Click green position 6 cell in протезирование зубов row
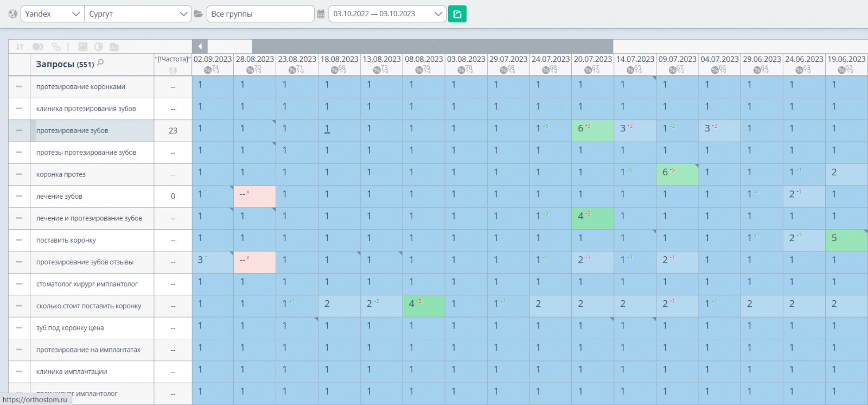 [592, 131]
